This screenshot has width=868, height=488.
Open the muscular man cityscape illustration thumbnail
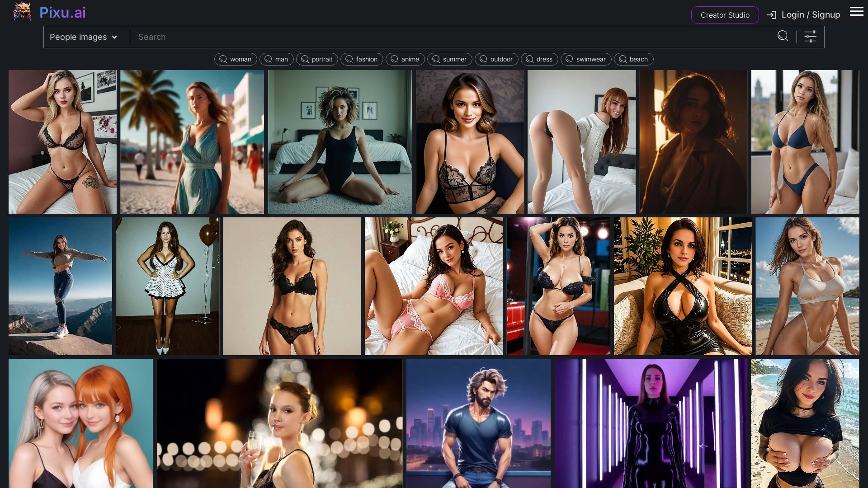tap(478, 423)
